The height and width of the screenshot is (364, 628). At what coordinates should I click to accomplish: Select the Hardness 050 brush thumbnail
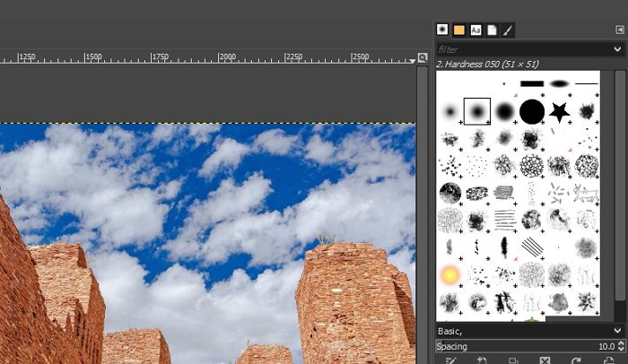coord(476,111)
